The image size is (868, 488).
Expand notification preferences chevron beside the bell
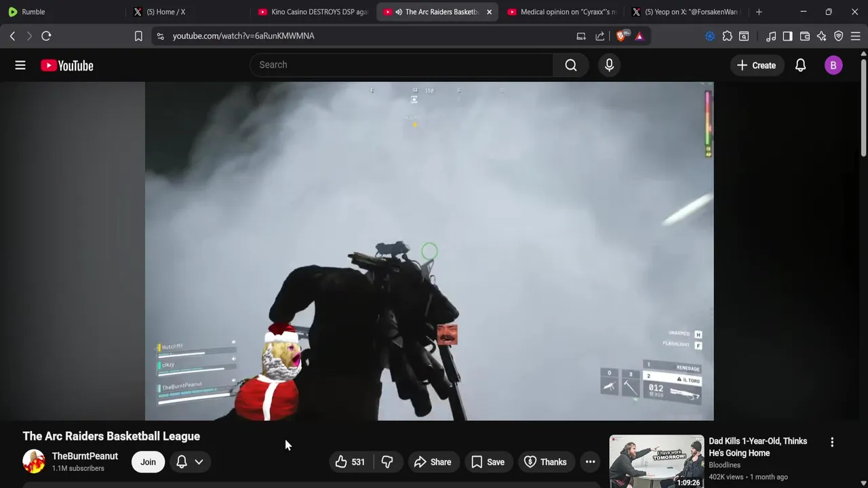pos(199,462)
